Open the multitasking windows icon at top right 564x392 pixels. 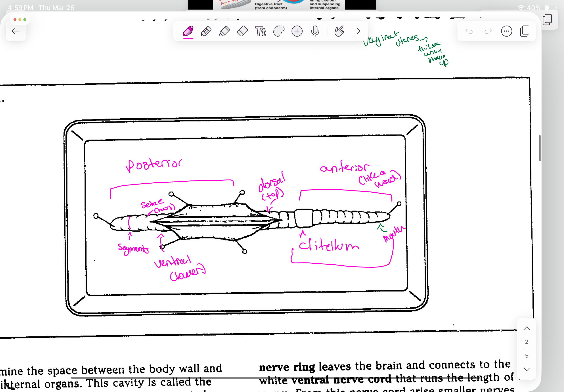pos(547,19)
